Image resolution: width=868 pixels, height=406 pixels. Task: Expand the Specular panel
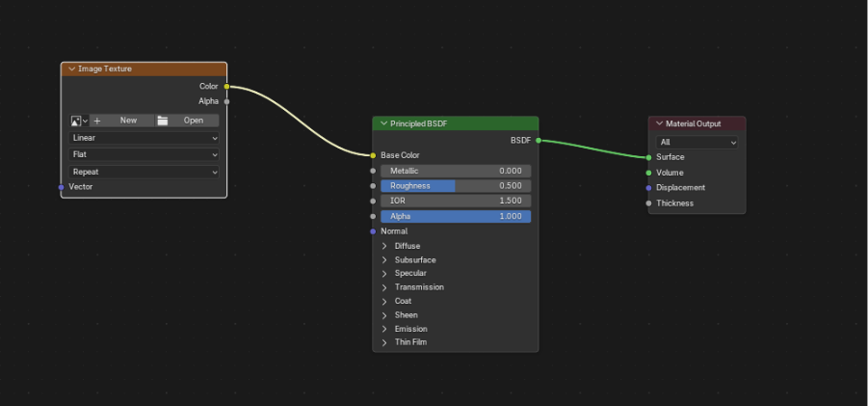(384, 274)
